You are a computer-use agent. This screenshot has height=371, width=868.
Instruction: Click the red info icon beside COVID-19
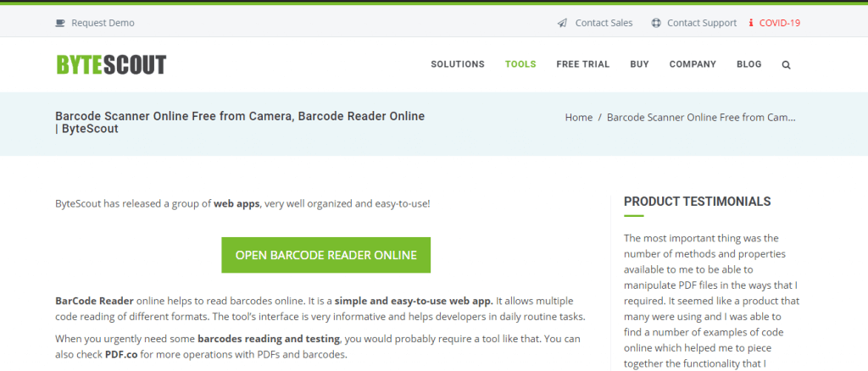click(x=751, y=23)
